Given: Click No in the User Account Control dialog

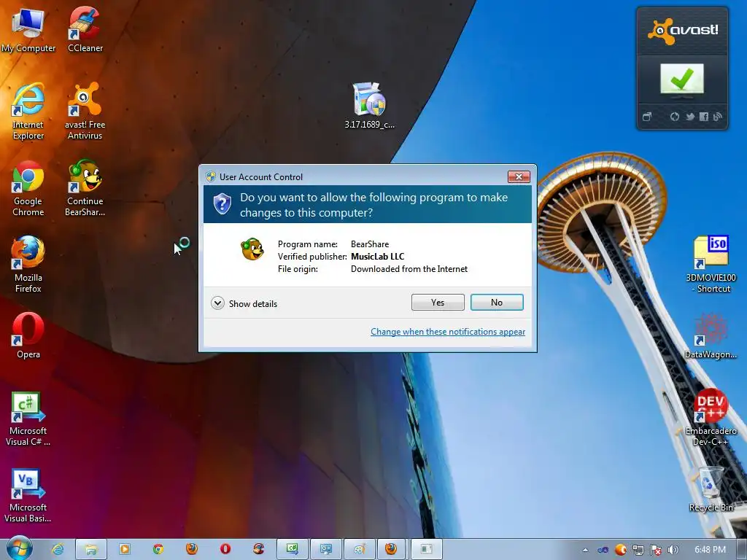Looking at the screenshot, I should point(496,303).
